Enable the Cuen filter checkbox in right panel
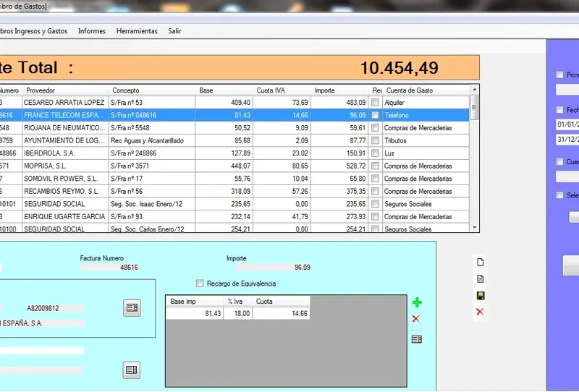 559,162
